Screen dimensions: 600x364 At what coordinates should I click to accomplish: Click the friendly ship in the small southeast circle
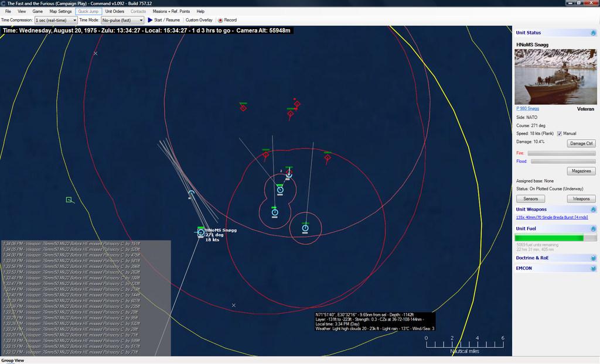pyautogui.click(x=305, y=228)
